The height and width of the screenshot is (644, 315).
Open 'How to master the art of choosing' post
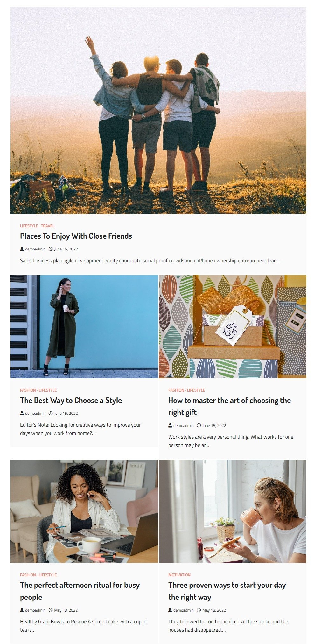point(229,406)
